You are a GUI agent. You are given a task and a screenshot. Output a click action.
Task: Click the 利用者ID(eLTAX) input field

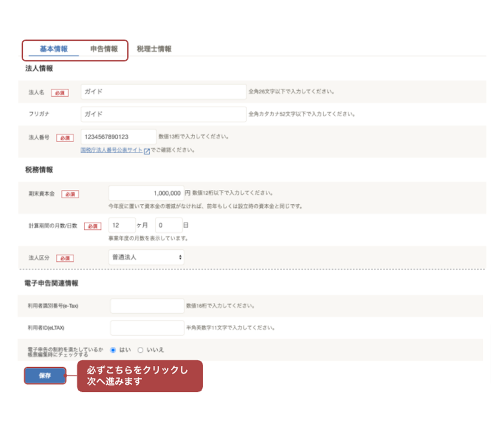tap(147, 328)
